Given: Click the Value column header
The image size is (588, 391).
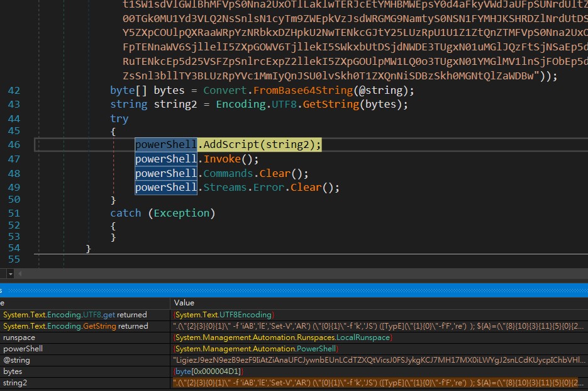Looking at the screenshot, I should click(184, 303).
